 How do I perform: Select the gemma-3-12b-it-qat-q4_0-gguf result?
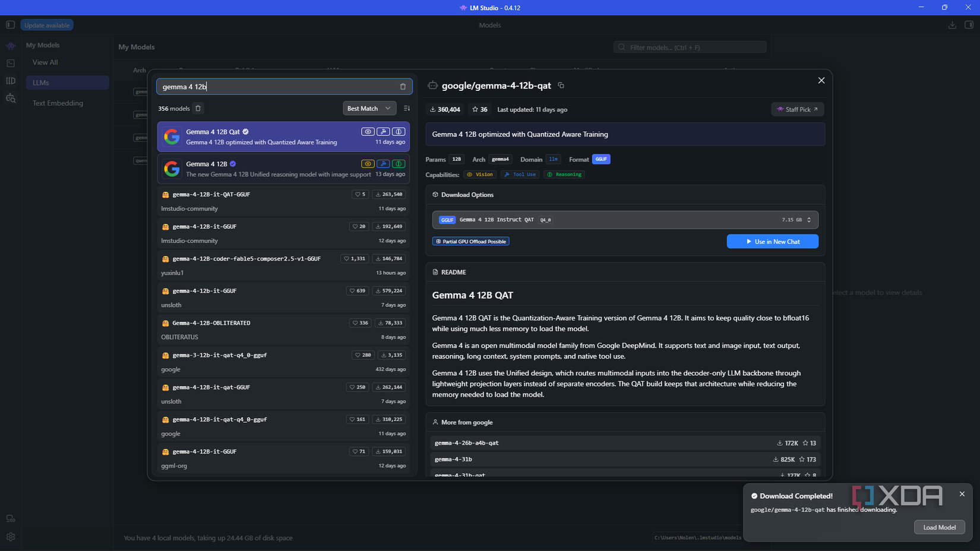click(283, 362)
